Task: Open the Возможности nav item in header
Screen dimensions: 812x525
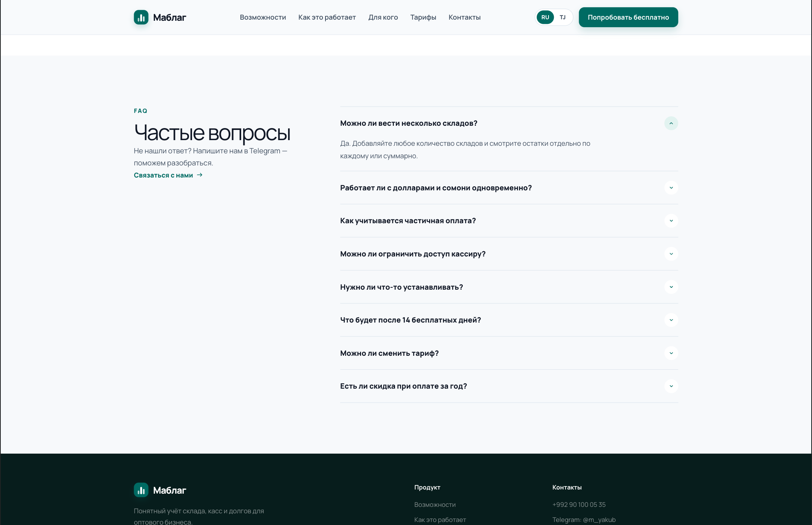Action: (x=263, y=17)
